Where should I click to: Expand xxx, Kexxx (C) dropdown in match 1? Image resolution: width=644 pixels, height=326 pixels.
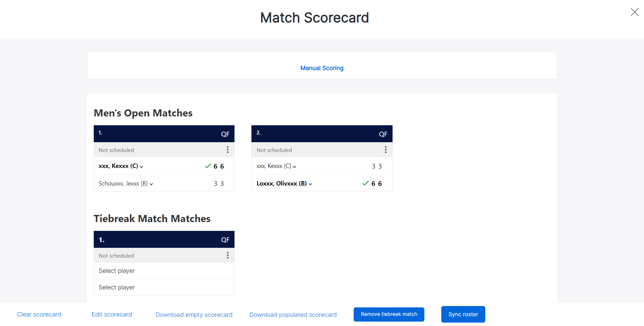pyautogui.click(x=141, y=167)
